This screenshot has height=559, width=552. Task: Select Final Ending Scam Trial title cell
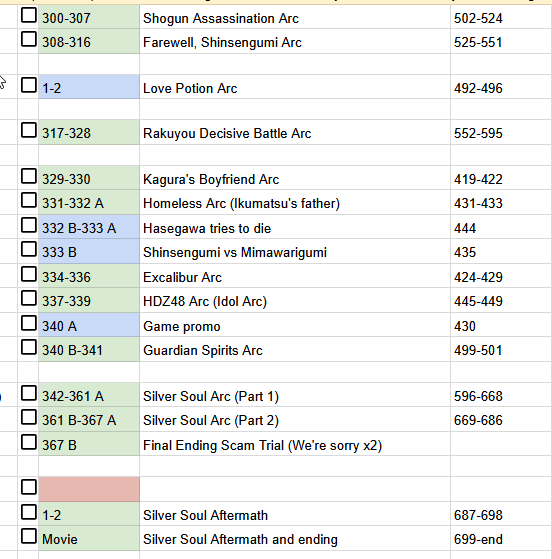295,444
